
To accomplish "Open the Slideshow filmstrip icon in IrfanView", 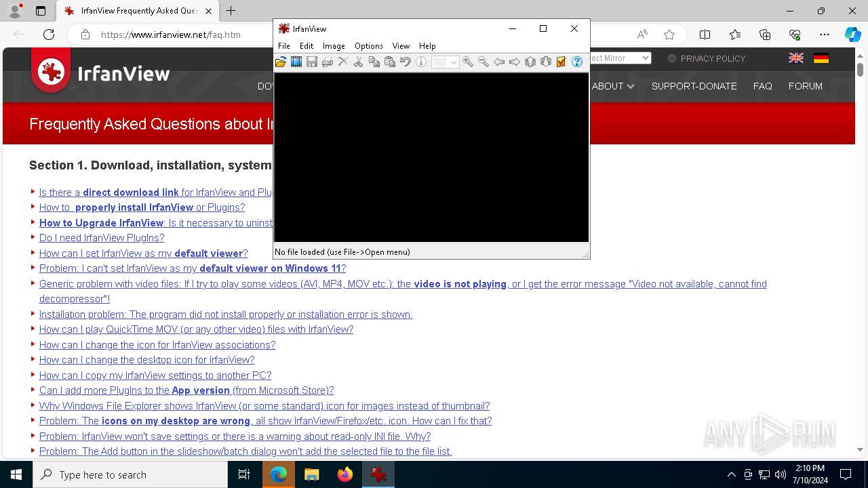I will (x=296, y=62).
